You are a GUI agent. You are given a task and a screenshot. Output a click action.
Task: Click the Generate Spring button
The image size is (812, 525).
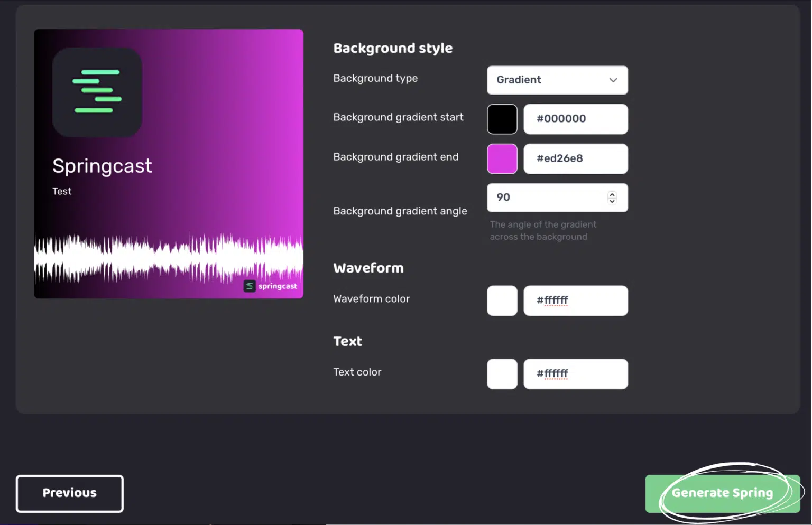[x=722, y=493]
